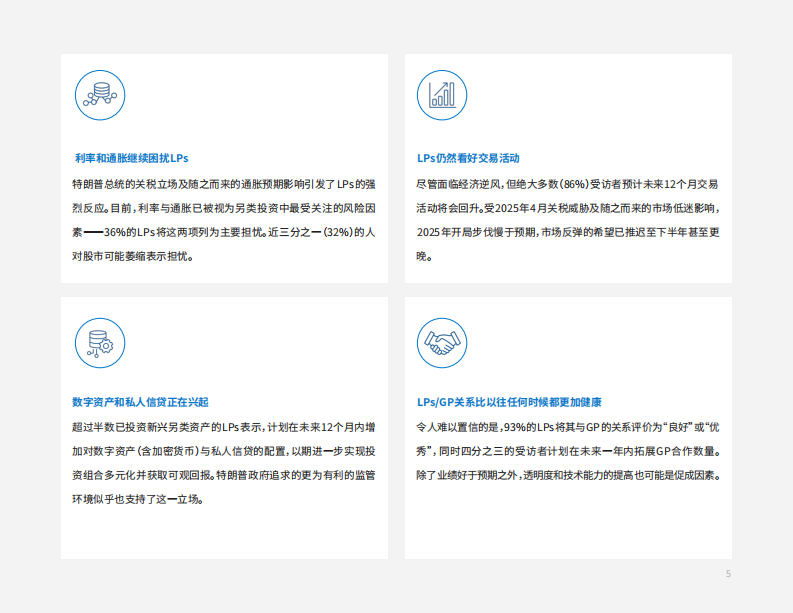Image resolution: width=793 pixels, height=613 pixels.
Task: Click the handshake icon
Action: pos(441,341)
